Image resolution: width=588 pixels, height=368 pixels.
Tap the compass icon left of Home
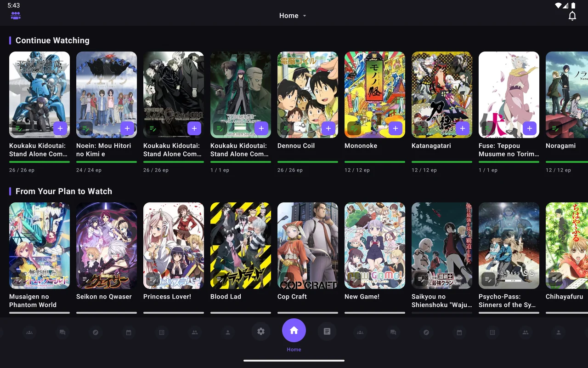click(x=96, y=332)
